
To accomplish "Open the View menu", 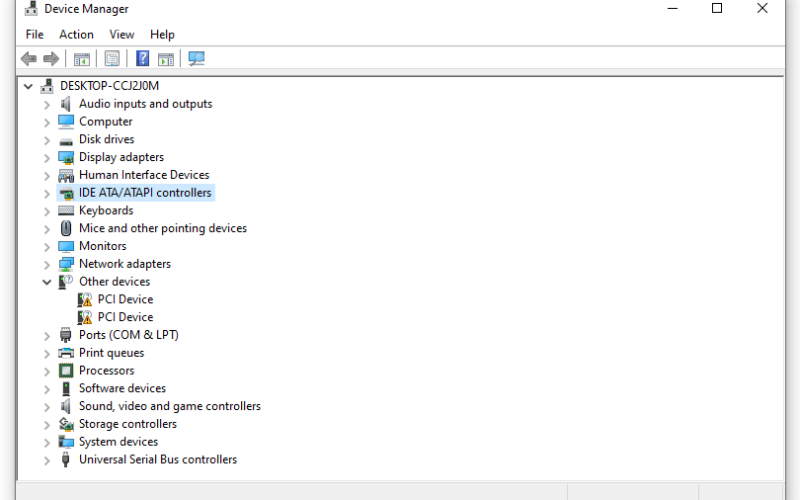I will (122, 35).
